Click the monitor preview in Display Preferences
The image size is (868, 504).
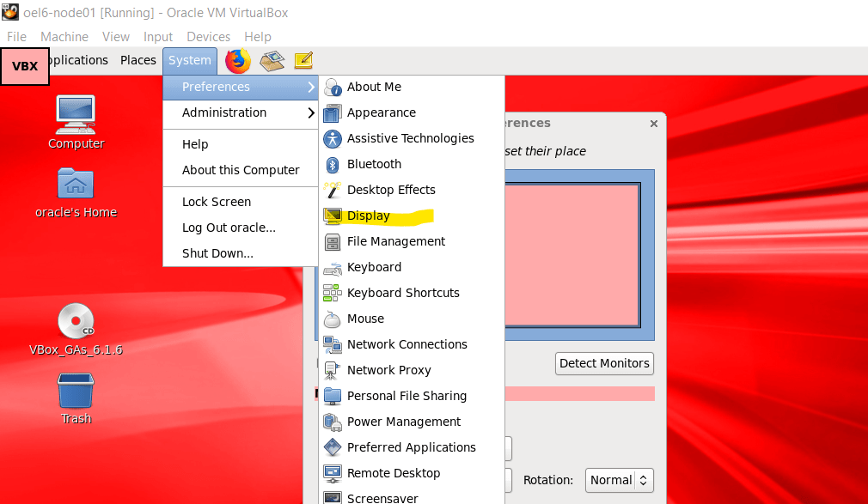(572, 254)
